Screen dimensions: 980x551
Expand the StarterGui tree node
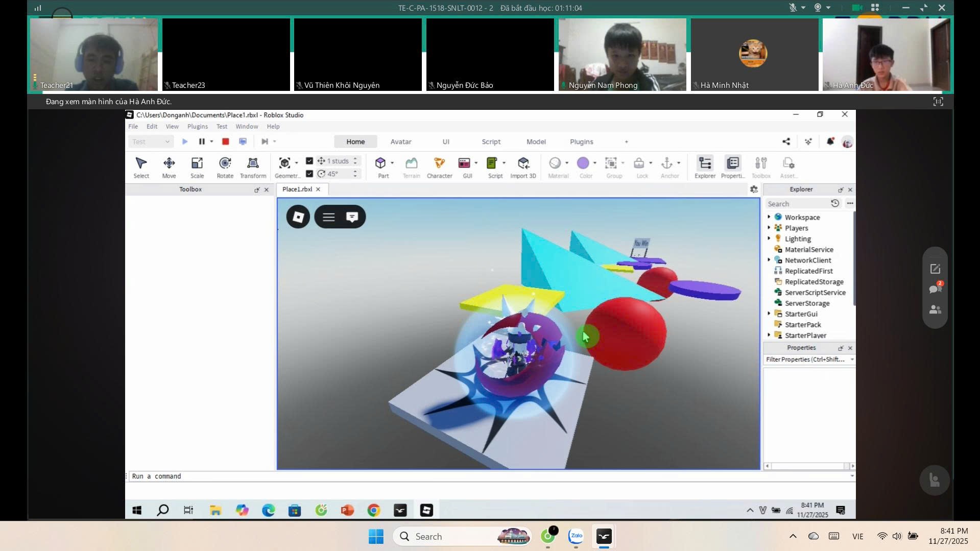point(769,314)
